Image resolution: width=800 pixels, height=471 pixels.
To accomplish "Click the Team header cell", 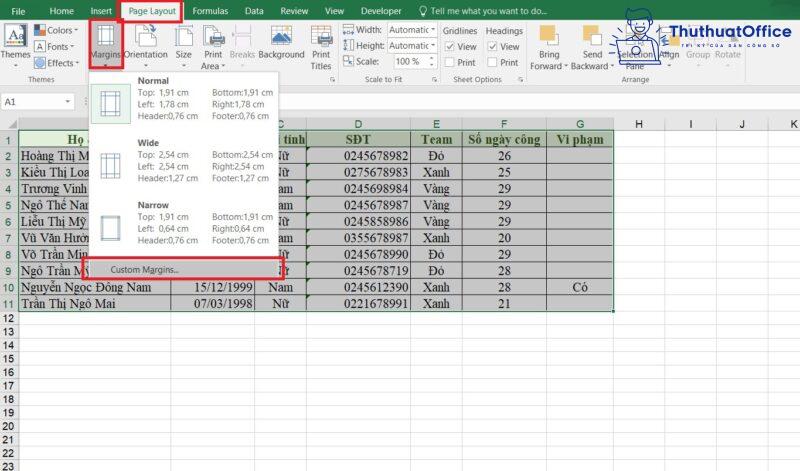I will (436, 139).
